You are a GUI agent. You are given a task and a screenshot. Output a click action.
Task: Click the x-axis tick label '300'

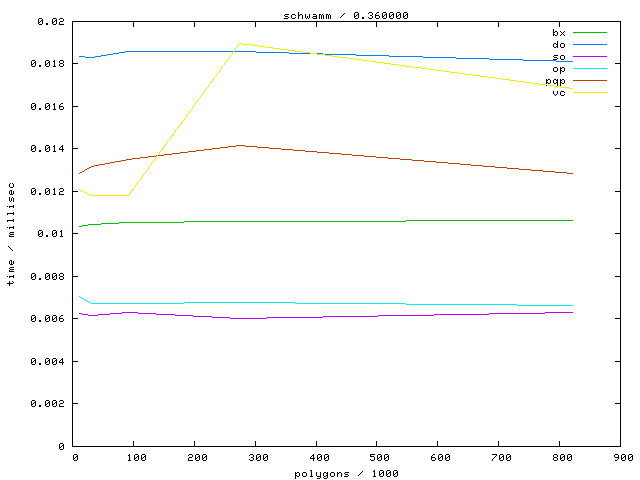pos(256,458)
